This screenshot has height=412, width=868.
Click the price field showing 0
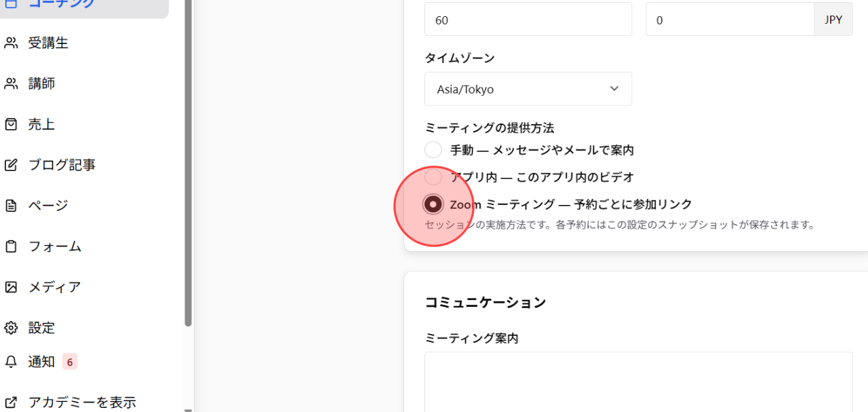tap(730, 19)
